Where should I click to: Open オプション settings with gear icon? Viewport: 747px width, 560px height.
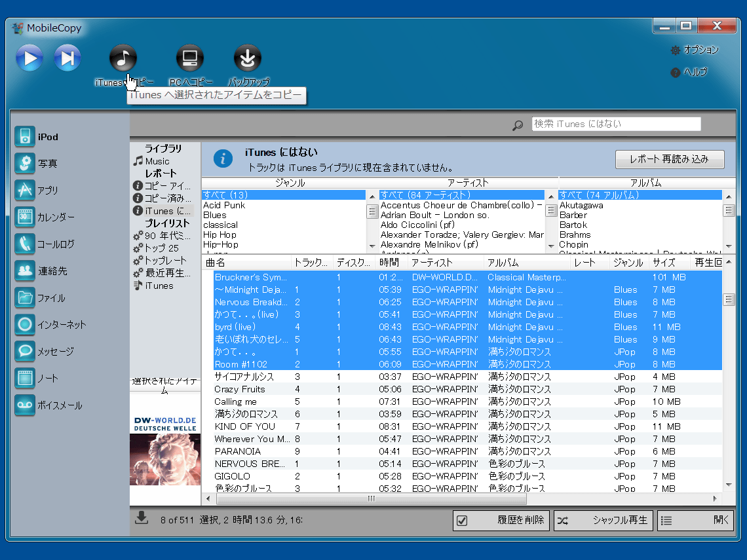pos(695,50)
